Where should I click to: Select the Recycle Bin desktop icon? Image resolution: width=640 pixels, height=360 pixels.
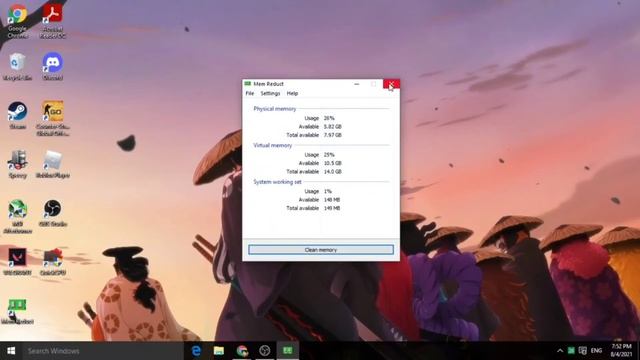click(x=17, y=67)
